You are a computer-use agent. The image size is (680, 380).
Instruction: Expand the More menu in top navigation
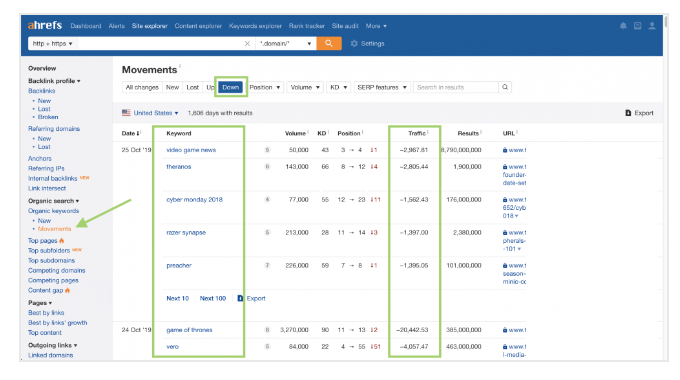(x=376, y=26)
